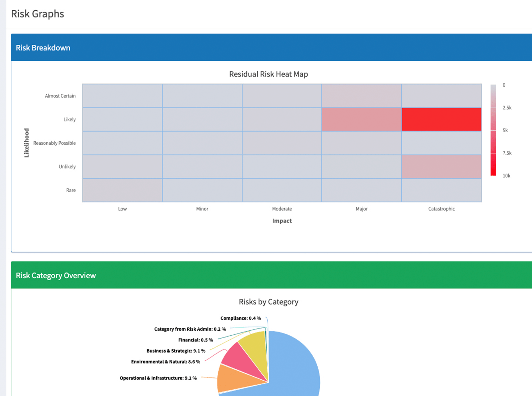Select the pink Likely-Major heat map cell

[x=362, y=119]
